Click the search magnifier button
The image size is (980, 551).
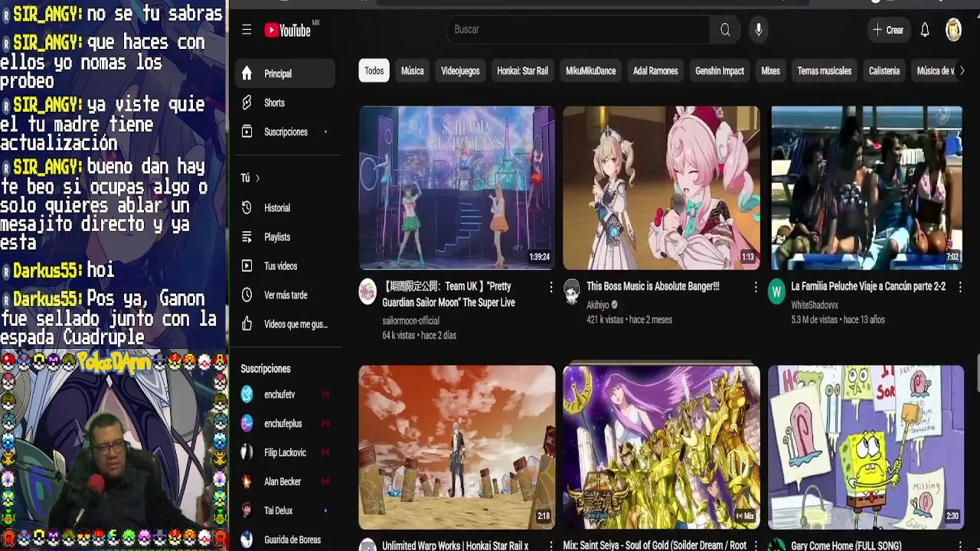tap(725, 30)
